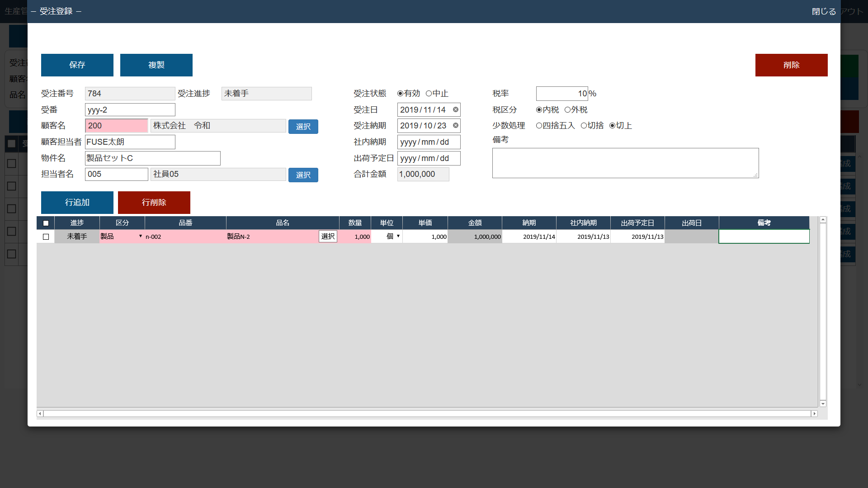The width and height of the screenshot is (868, 488).
Task: Open the 区分 dropdown showing 製品
Action: click(140, 236)
